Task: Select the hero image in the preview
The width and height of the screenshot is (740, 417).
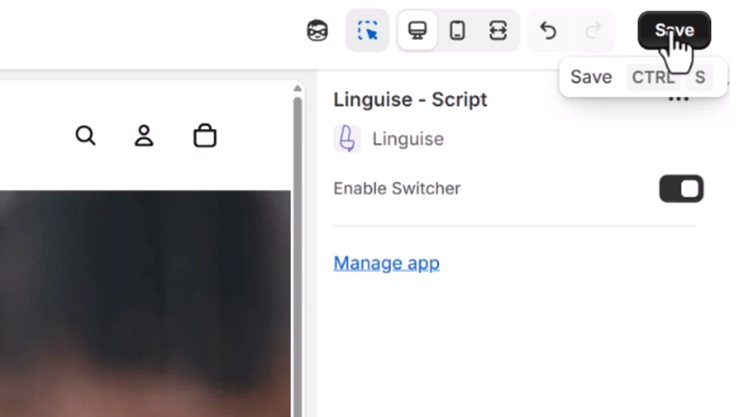Action: click(x=145, y=300)
